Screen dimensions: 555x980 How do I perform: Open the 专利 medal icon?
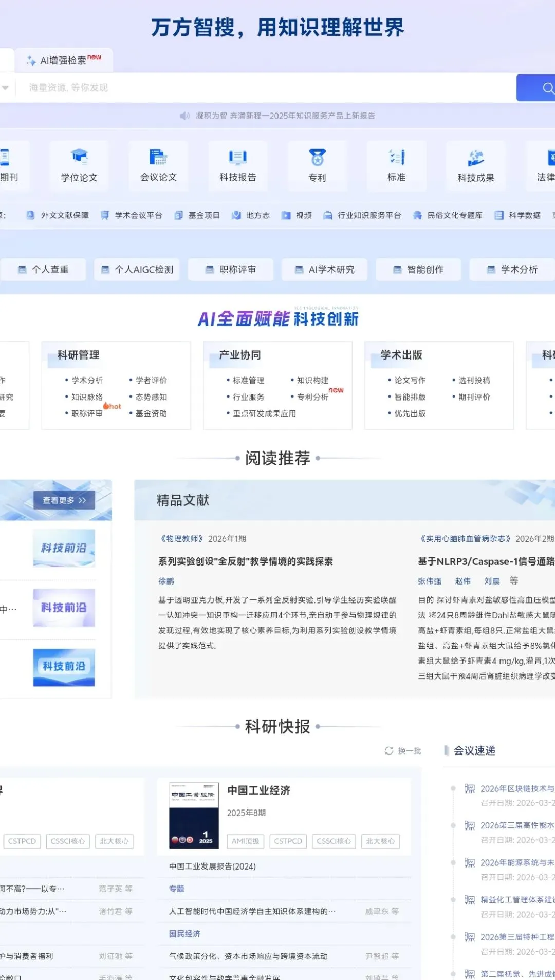coord(318,157)
